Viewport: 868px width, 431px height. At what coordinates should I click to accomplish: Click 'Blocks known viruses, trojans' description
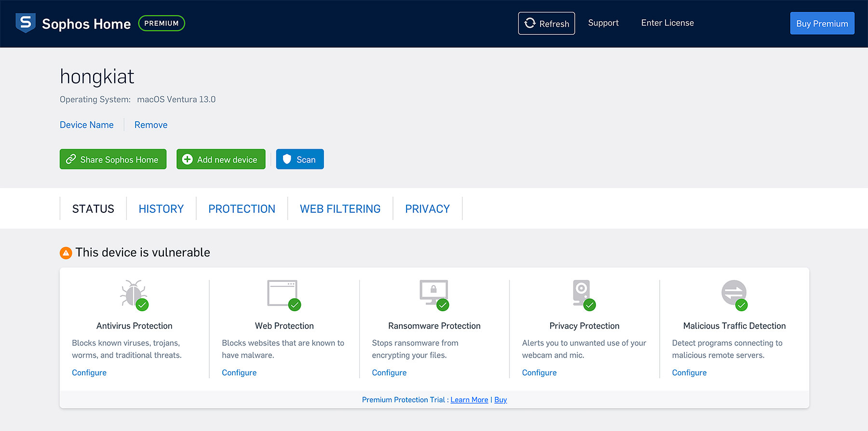tap(127, 349)
